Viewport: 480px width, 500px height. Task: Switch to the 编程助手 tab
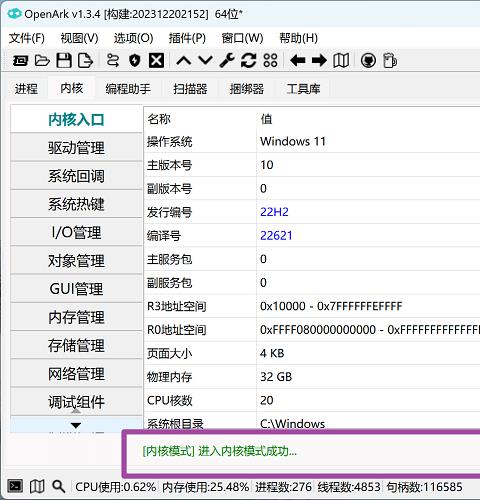click(128, 89)
